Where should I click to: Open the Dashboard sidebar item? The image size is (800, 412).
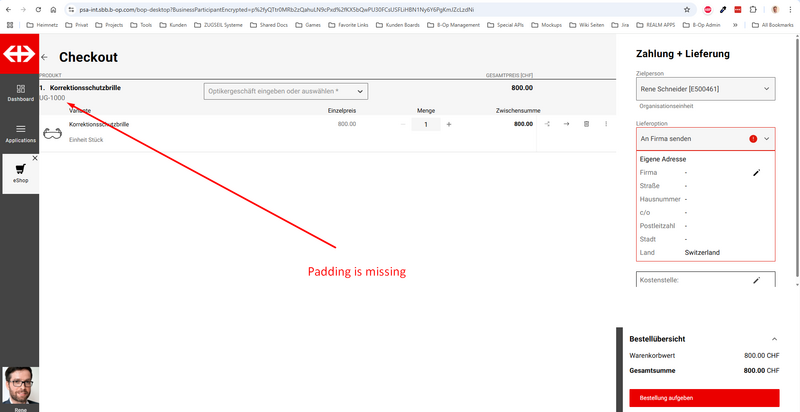pyautogui.click(x=20, y=93)
